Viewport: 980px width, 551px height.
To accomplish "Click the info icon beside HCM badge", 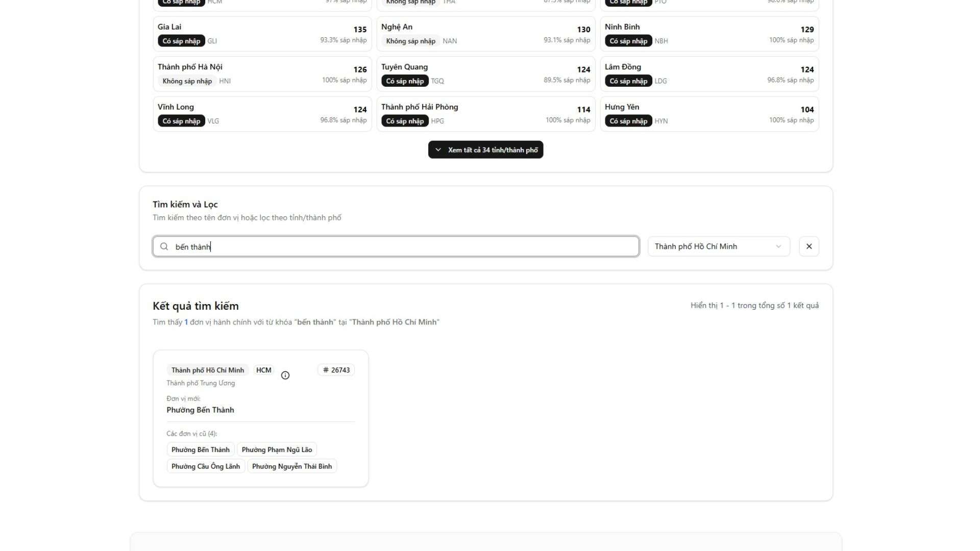I will coord(285,375).
